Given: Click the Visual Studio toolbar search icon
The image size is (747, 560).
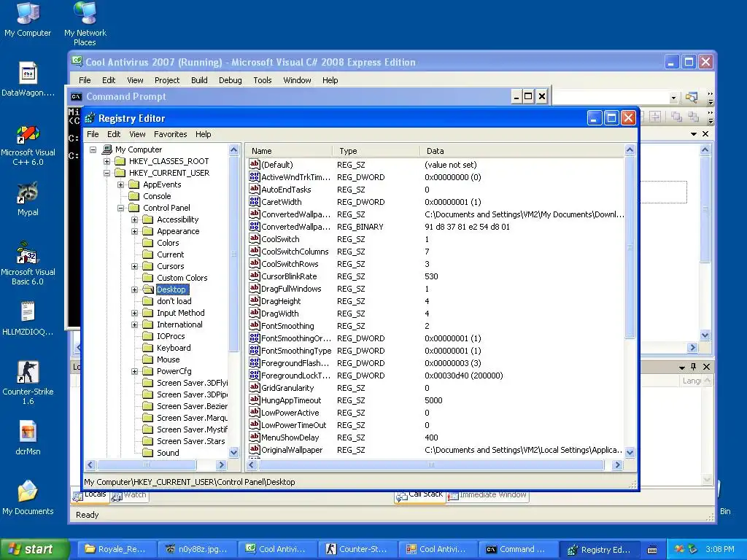Looking at the screenshot, I should tap(692, 98).
